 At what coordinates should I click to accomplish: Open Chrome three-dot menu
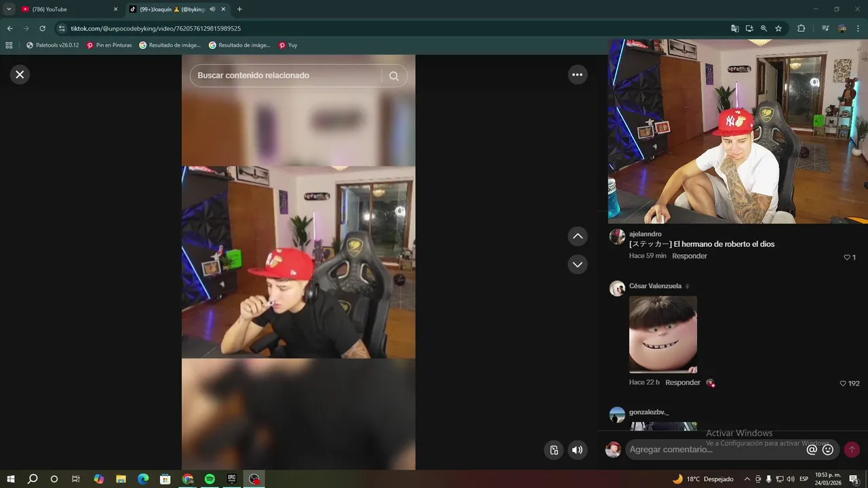(x=858, y=28)
